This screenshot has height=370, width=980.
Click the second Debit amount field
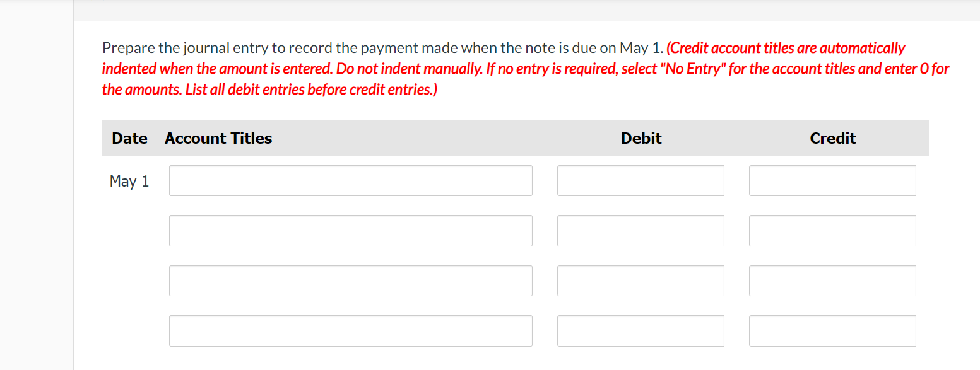640,231
